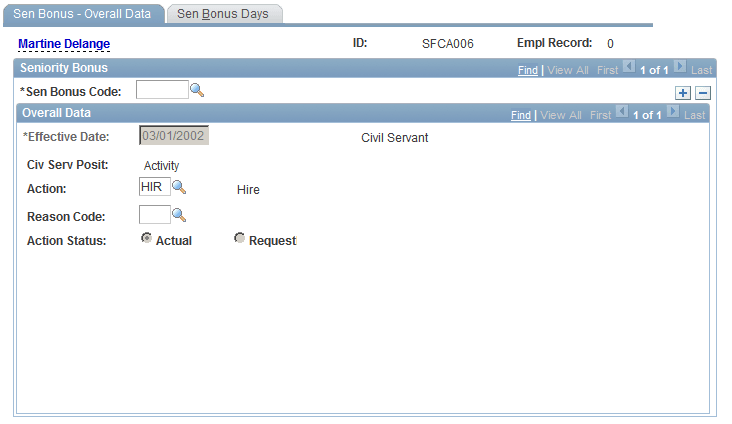This screenshot has width=732, height=424.
Task: Select the Request action status
Action: (239, 238)
